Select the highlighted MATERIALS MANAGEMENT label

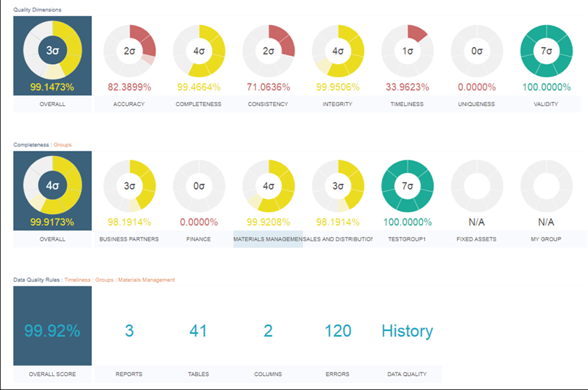pos(268,239)
